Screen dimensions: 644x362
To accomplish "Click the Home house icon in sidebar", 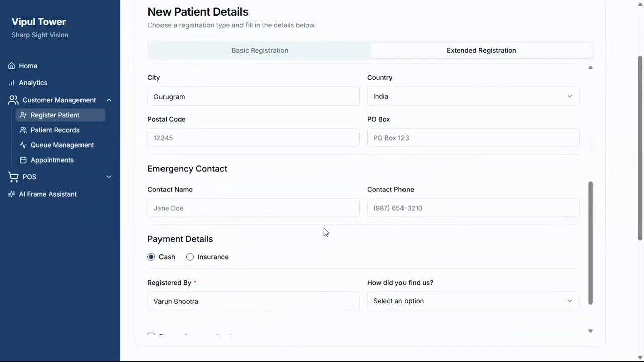I will (11, 66).
